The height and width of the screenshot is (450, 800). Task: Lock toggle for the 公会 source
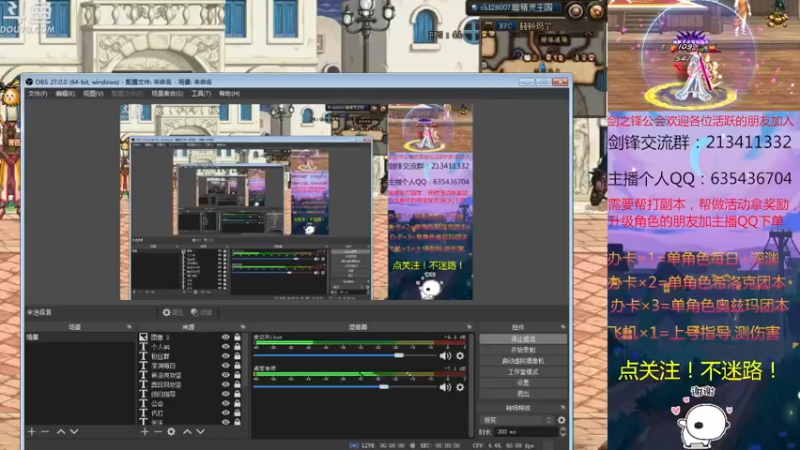[x=237, y=403]
